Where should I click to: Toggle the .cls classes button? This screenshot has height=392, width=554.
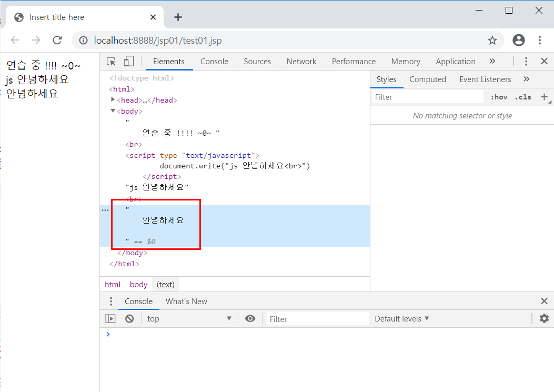point(523,97)
